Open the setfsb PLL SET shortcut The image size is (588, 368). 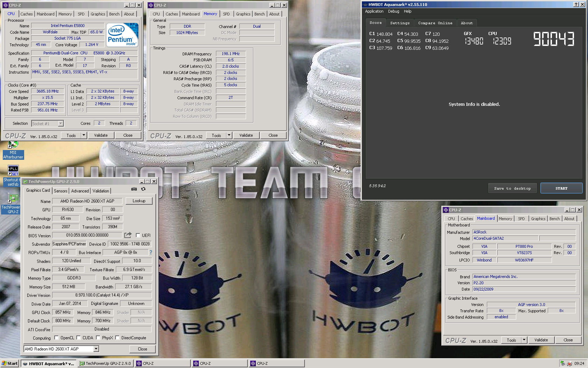[x=13, y=176]
